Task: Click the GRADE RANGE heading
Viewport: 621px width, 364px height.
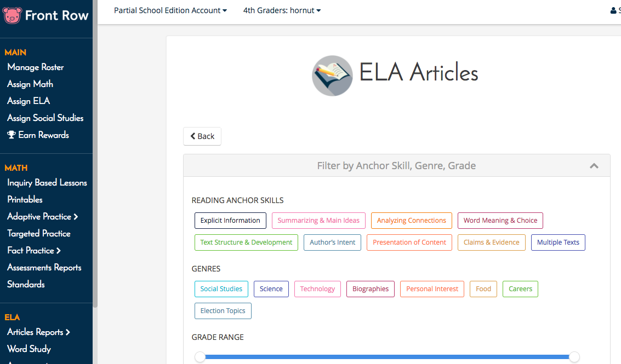Action: (218, 338)
